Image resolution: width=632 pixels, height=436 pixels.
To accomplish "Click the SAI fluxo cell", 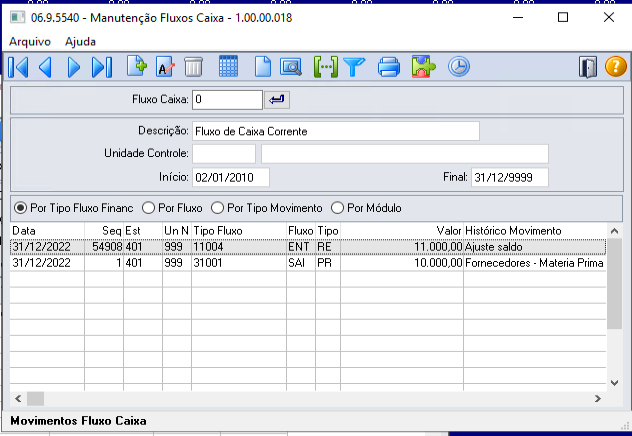I will coord(301,263).
